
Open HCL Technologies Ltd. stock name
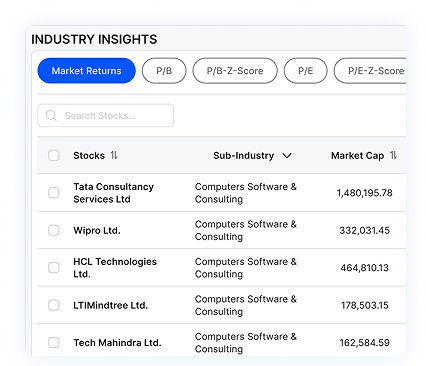[115, 268]
